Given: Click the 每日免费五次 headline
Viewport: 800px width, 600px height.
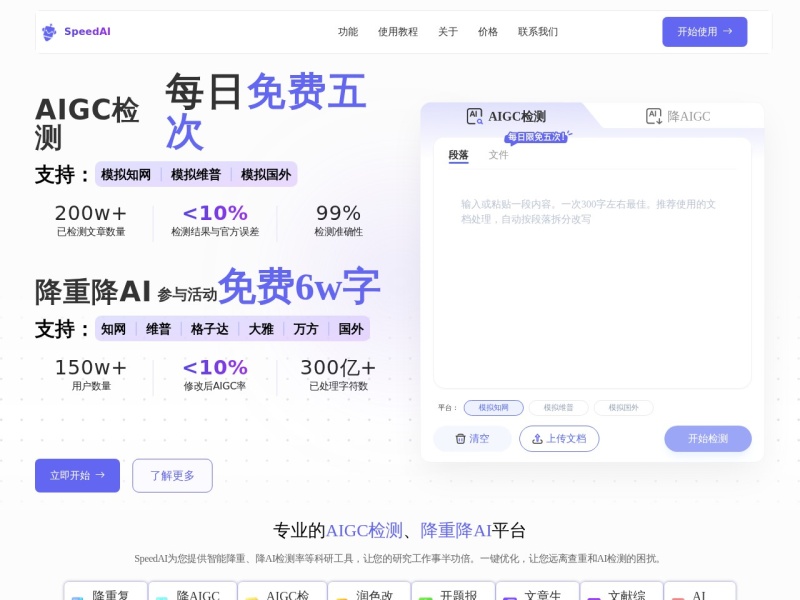Looking at the screenshot, I should pos(266,111).
